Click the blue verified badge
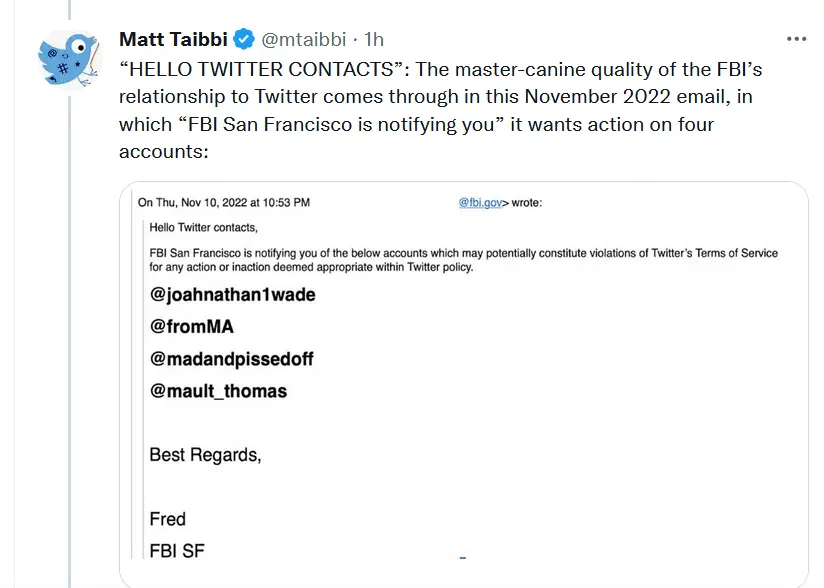 [244, 40]
